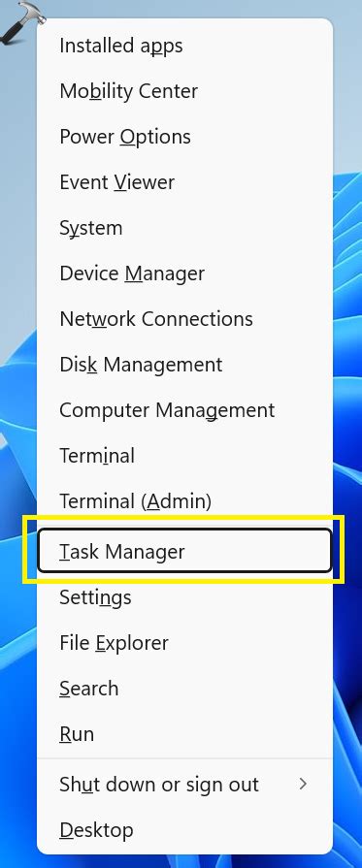
Task: Expand Shut down or sign out submenu
Action: click(184, 784)
